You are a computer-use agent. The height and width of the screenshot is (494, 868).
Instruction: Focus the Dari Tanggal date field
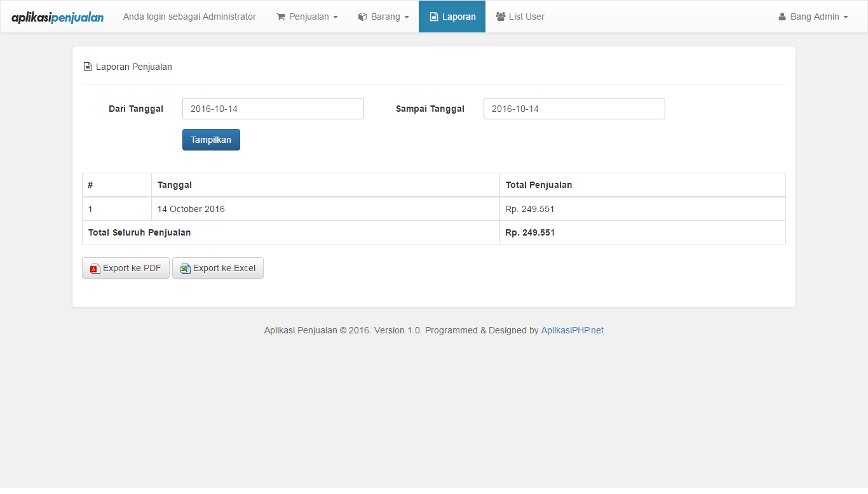click(x=273, y=109)
